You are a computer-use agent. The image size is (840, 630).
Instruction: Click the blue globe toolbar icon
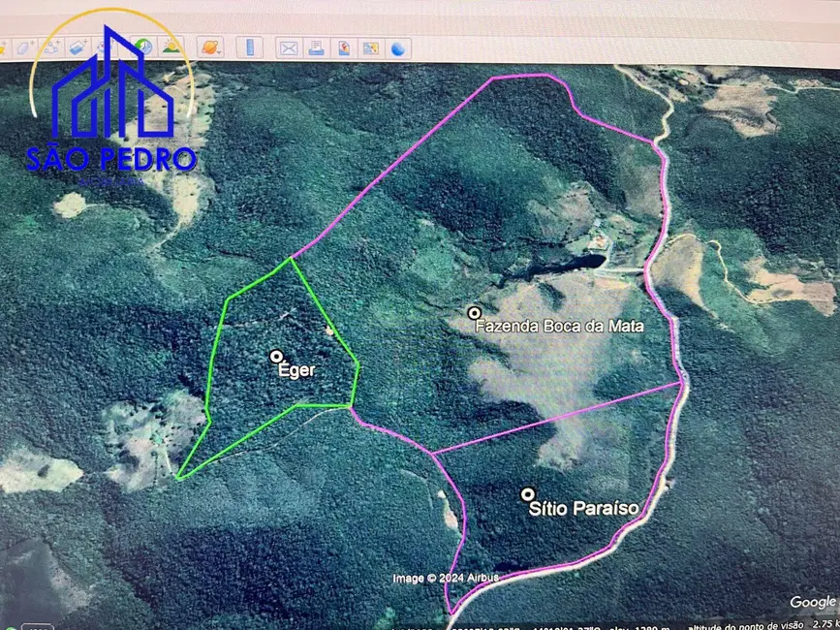tap(397, 48)
